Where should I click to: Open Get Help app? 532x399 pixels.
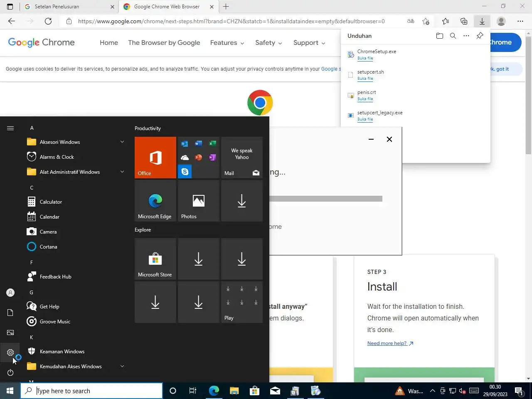75,307
